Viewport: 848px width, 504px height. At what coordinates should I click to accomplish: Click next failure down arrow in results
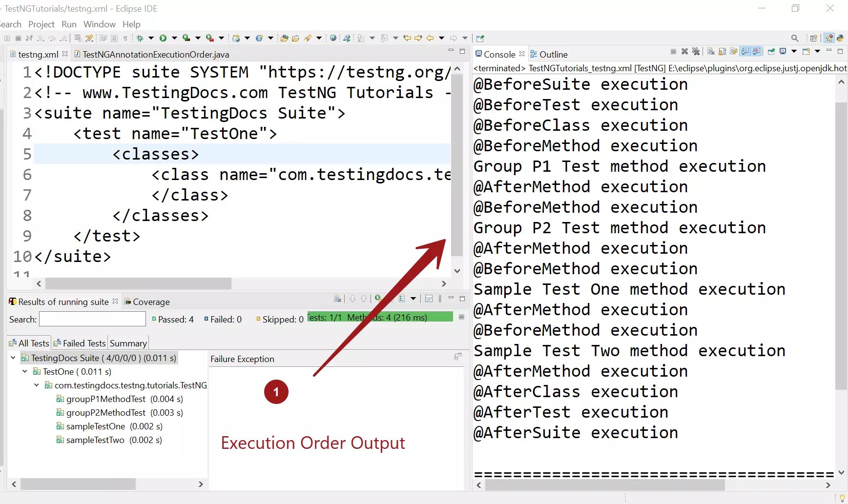pyautogui.click(x=352, y=299)
